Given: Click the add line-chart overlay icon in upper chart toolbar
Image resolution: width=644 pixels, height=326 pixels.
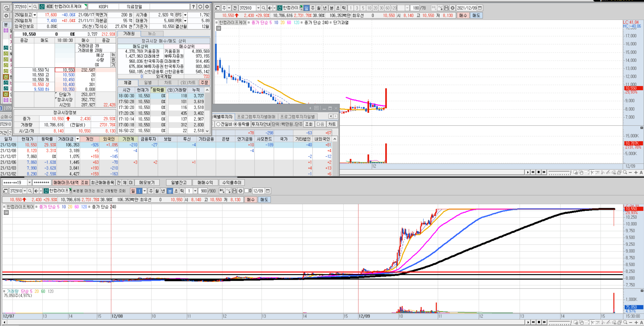Looking at the screenshot, I should 440,8.
